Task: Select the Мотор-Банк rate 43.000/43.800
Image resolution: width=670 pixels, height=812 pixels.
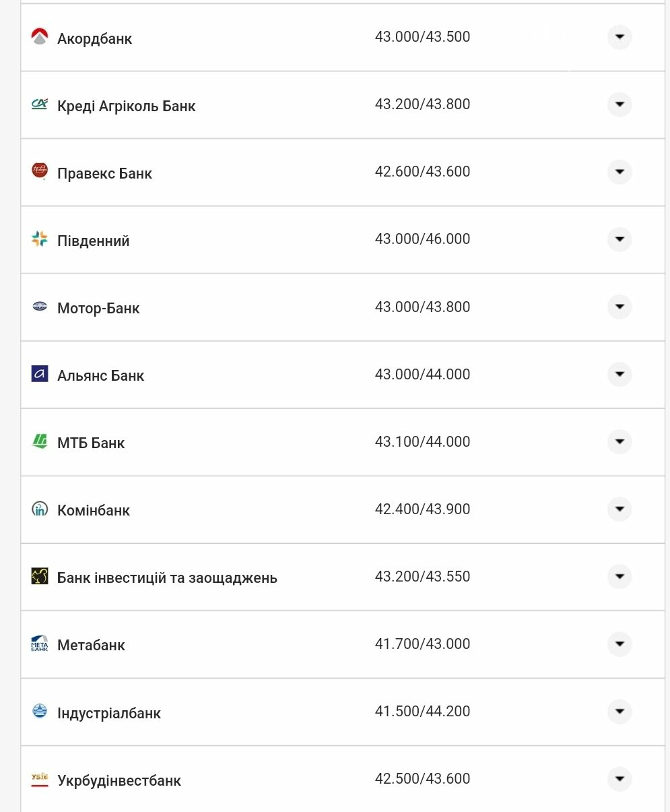Action: (x=423, y=307)
